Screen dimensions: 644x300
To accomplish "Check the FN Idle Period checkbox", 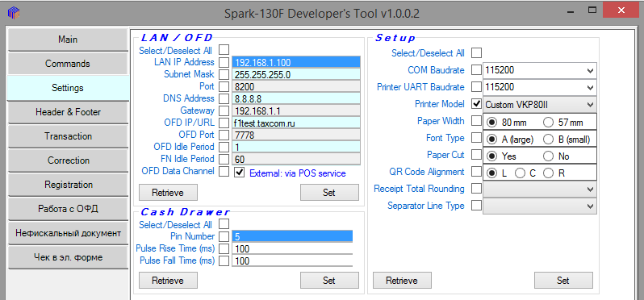I will tap(224, 159).
